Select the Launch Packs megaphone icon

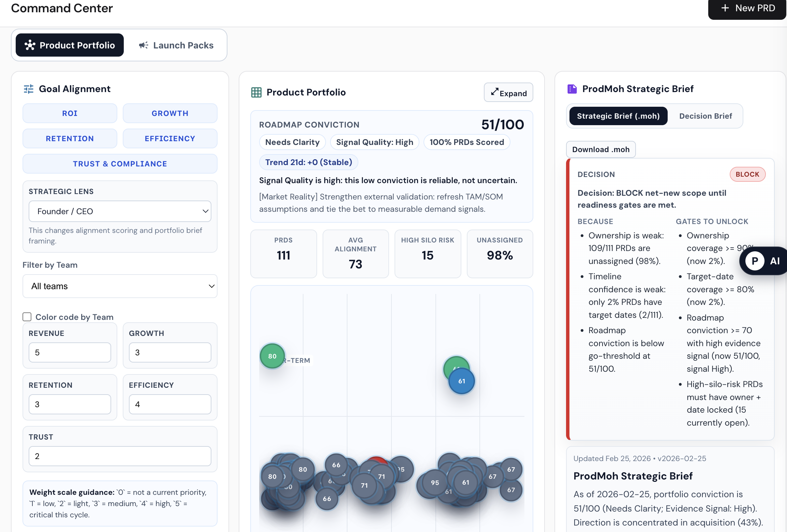(x=144, y=45)
